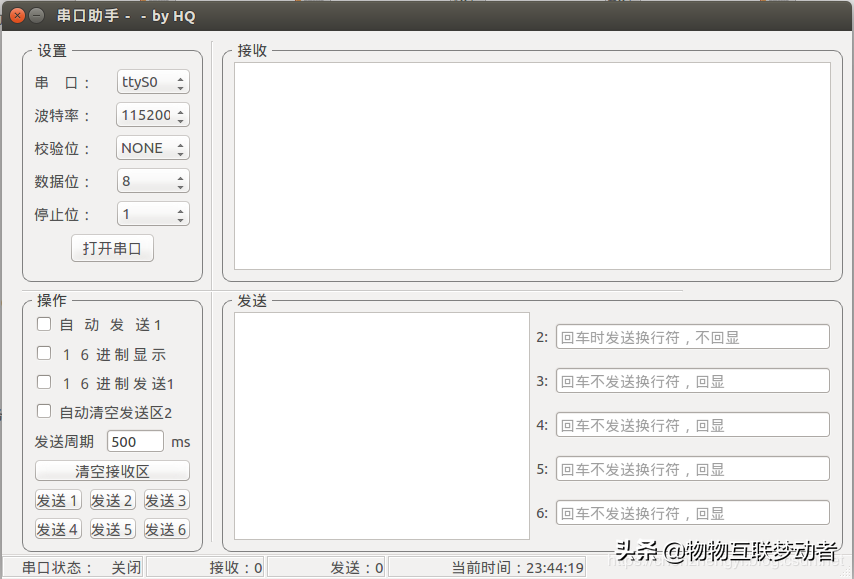Open the 校验位 NONE parity dropdown

pyautogui.click(x=153, y=148)
